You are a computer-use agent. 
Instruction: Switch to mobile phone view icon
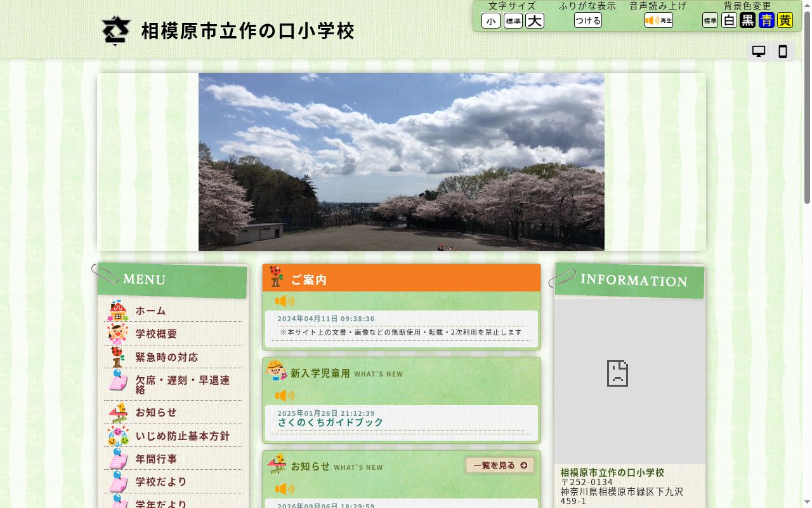point(783,52)
